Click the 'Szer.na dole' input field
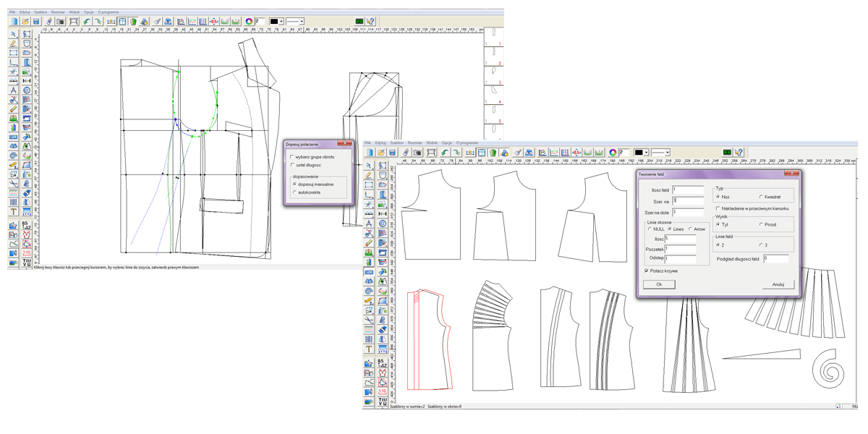The image size is (868, 434). [x=688, y=213]
